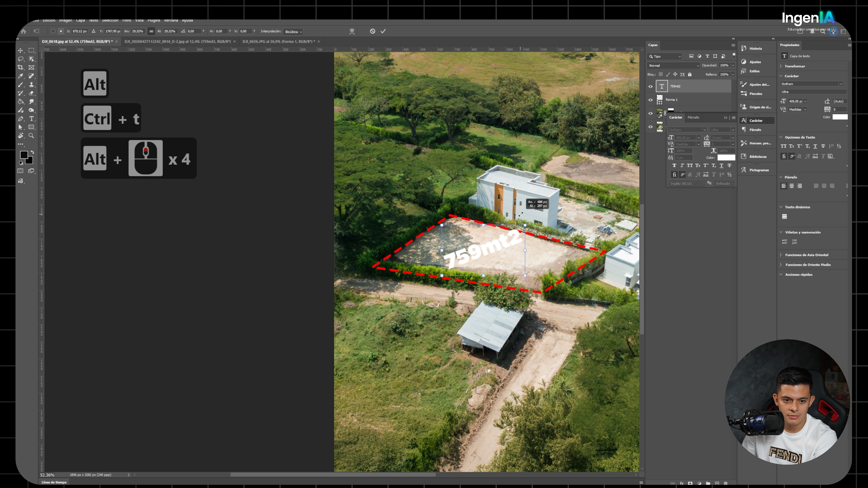
Task: Select the Lasso tool
Action: (x=21, y=59)
